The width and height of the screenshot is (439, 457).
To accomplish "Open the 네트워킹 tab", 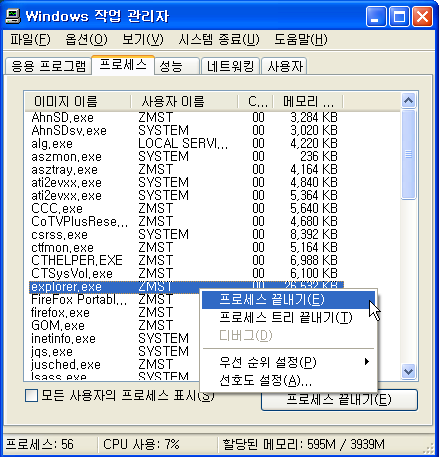I will coord(230,66).
